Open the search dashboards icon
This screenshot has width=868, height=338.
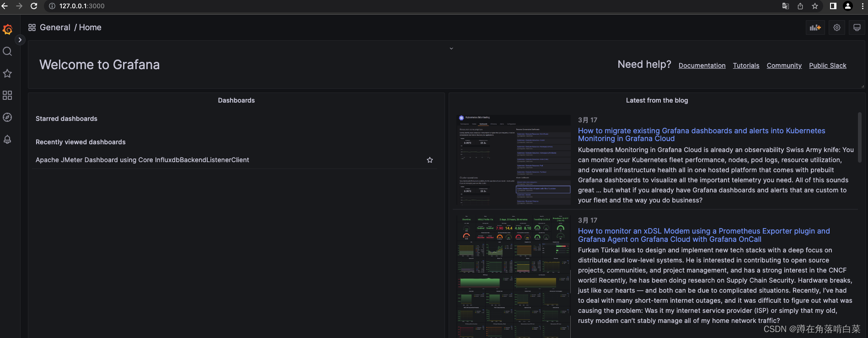pyautogui.click(x=7, y=51)
